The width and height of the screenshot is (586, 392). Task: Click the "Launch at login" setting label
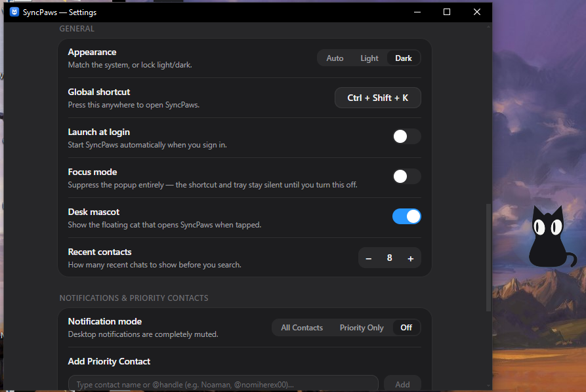click(x=98, y=132)
